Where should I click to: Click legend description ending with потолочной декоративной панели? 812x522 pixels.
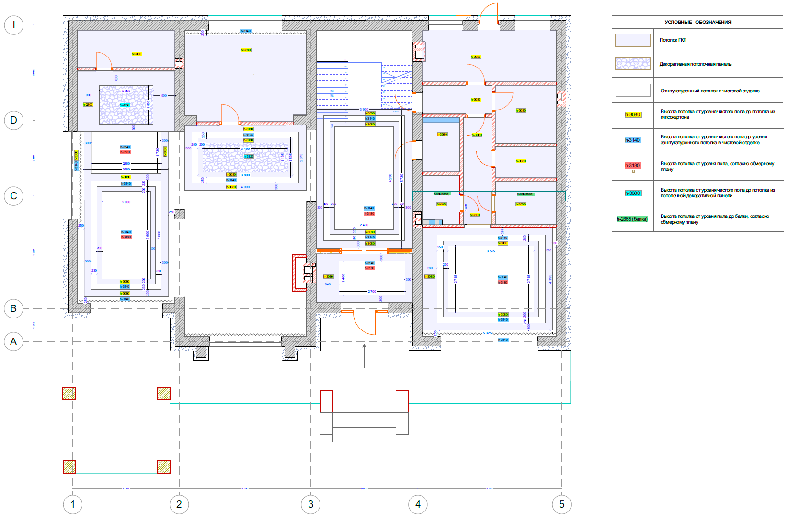tap(717, 193)
